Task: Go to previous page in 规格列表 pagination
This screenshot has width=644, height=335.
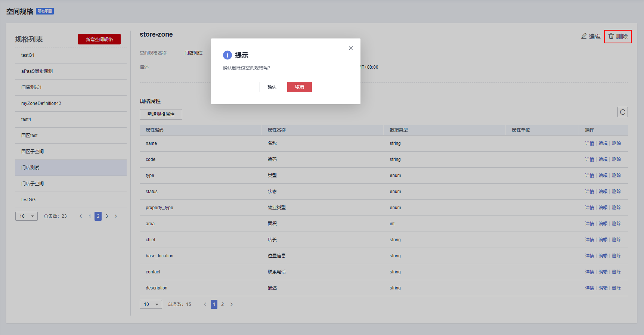Action: tap(81, 216)
